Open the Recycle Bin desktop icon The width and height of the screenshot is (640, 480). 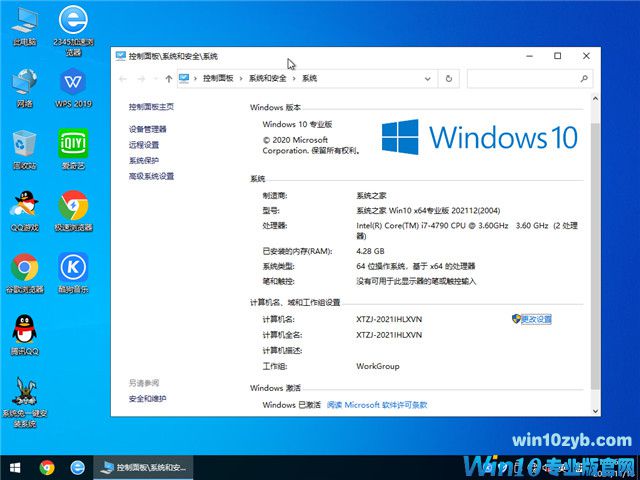[24, 150]
